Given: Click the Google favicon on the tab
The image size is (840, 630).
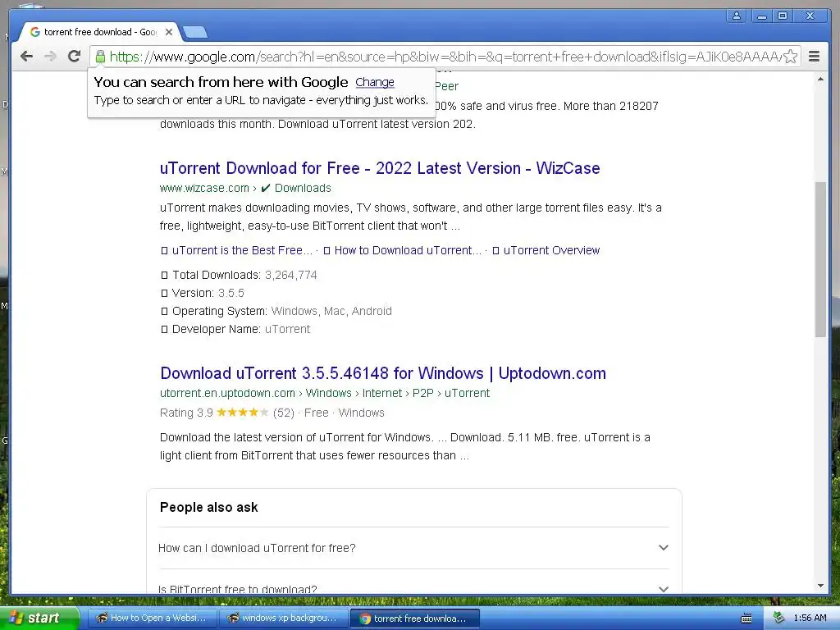Looking at the screenshot, I should 35,32.
